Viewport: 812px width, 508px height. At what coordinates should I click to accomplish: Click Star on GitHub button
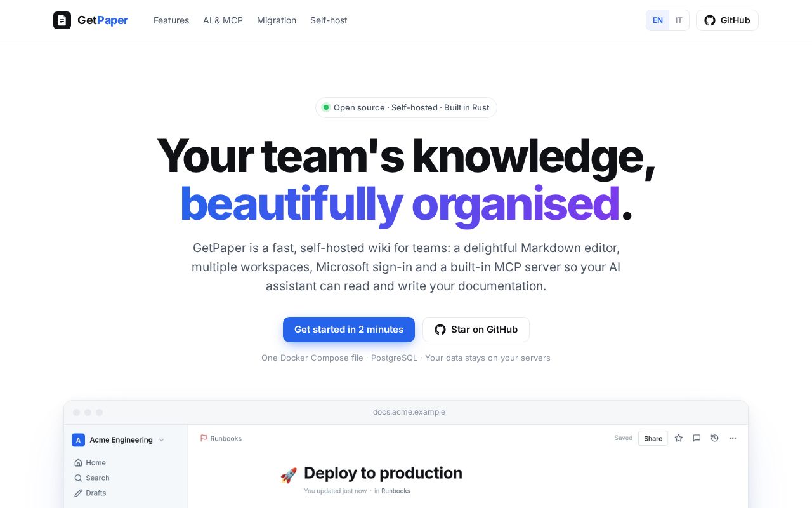[476, 330]
